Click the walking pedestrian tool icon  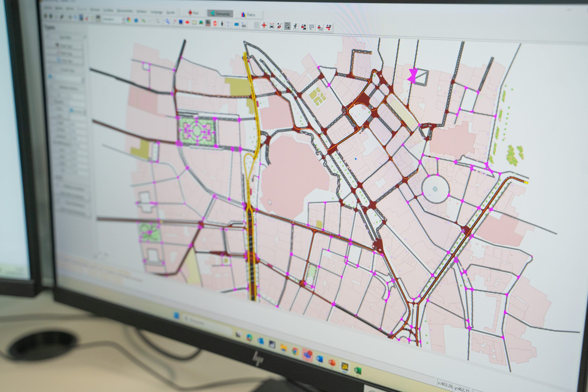[295, 26]
